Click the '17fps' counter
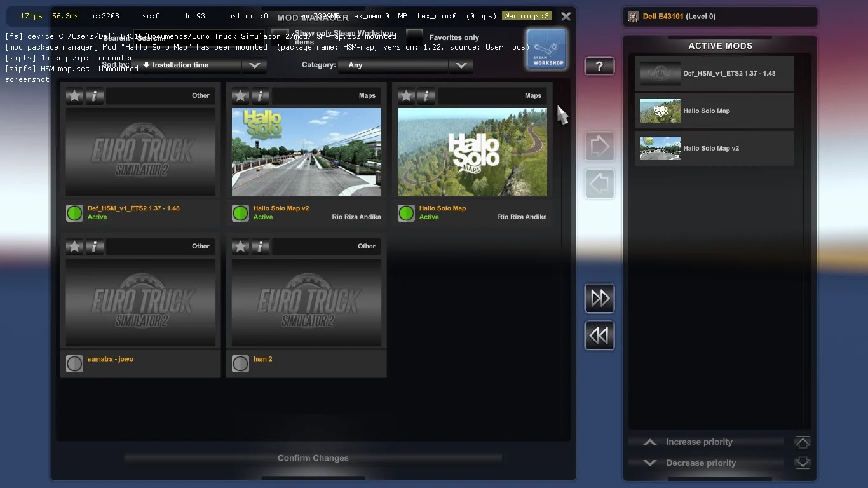The height and width of the screenshot is (488, 868). 31,16
